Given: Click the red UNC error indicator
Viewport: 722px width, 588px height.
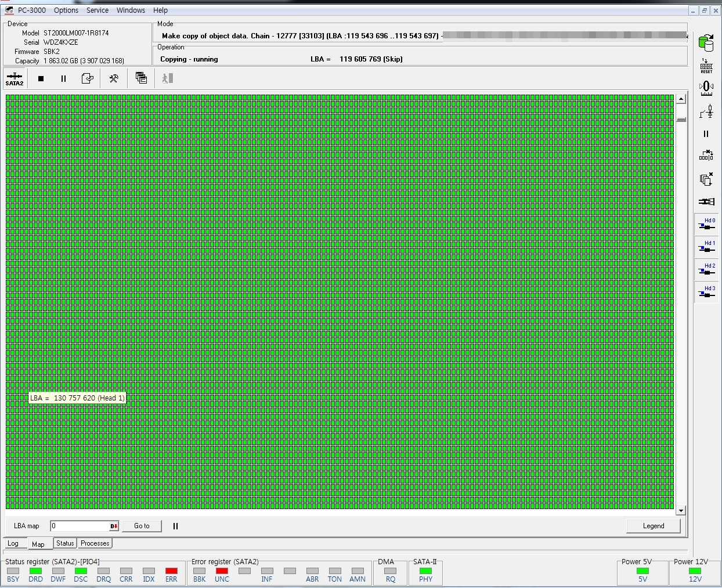Looking at the screenshot, I should pos(222,571).
